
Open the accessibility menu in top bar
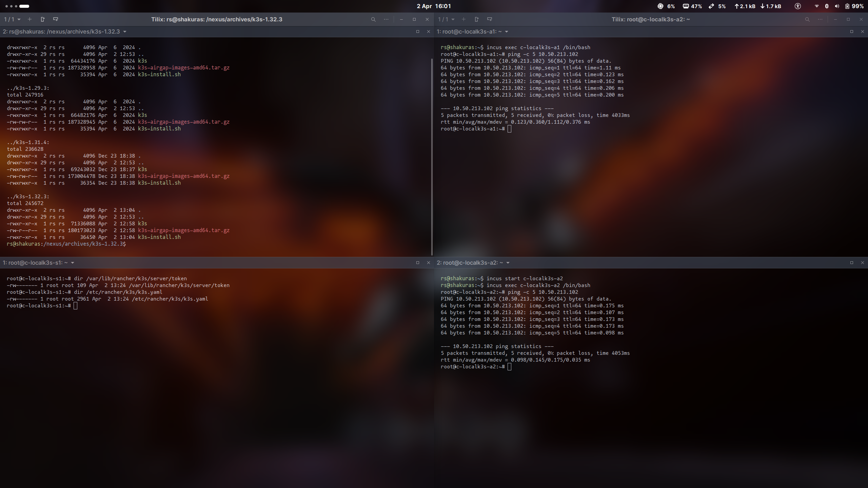point(798,6)
